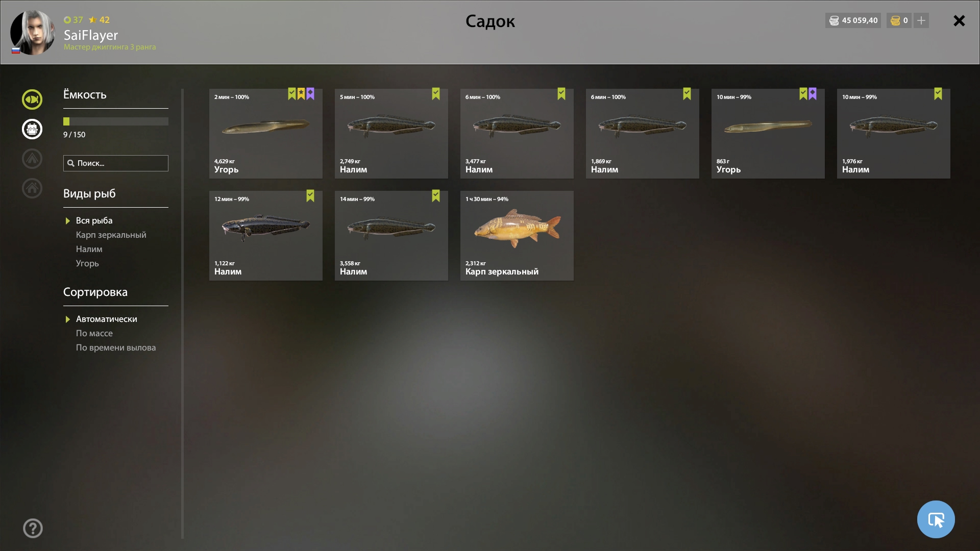Filter fish list by Угорь
The height and width of the screenshot is (551, 980).
[x=87, y=263]
